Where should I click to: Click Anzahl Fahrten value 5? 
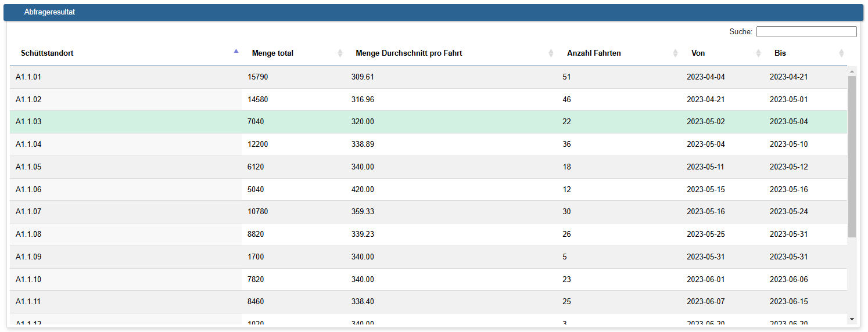[565, 257]
